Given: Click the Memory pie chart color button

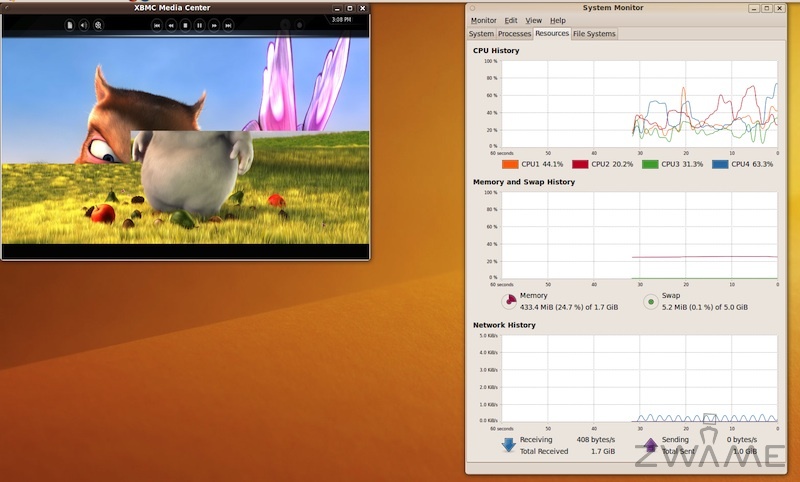Looking at the screenshot, I should tap(509, 301).
